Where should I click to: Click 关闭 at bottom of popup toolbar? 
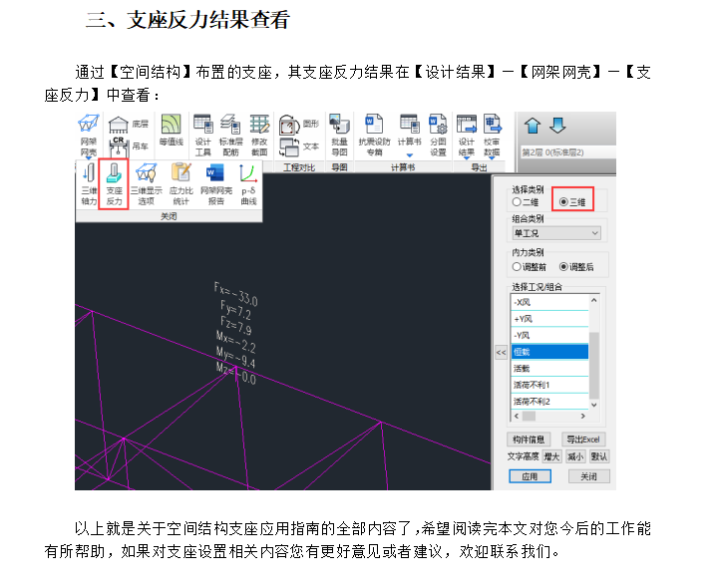pyautogui.click(x=169, y=216)
